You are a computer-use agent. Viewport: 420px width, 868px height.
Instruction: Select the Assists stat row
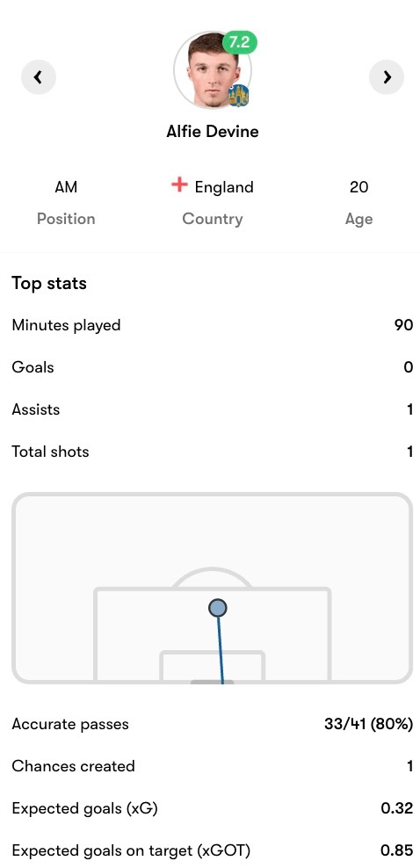tap(213, 409)
